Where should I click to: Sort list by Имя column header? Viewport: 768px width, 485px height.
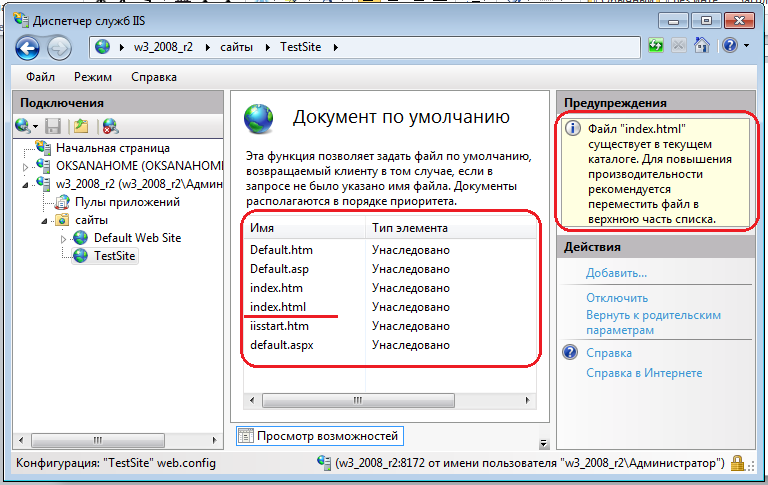[x=305, y=228]
